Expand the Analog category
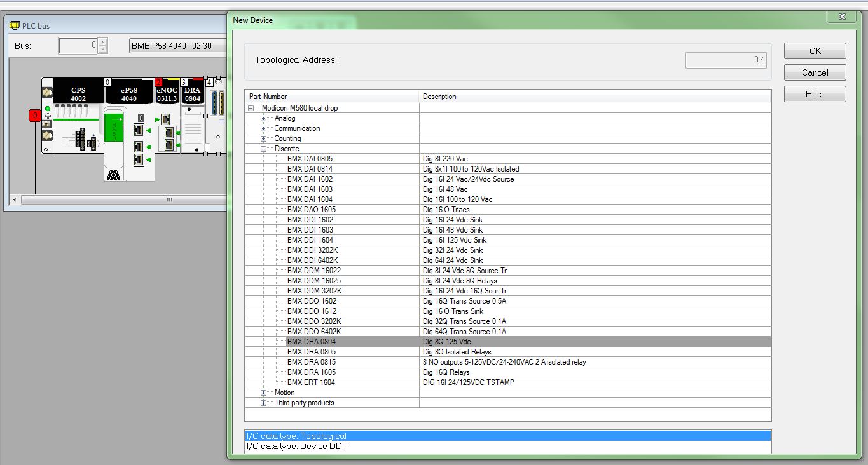The image size is (868, 465). pyautogui.click(x=263, y=118)
